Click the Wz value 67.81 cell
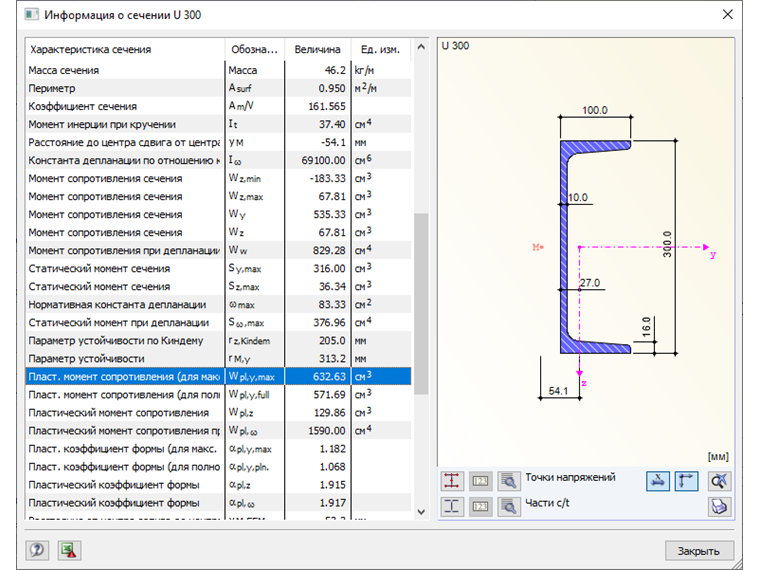 317,233
